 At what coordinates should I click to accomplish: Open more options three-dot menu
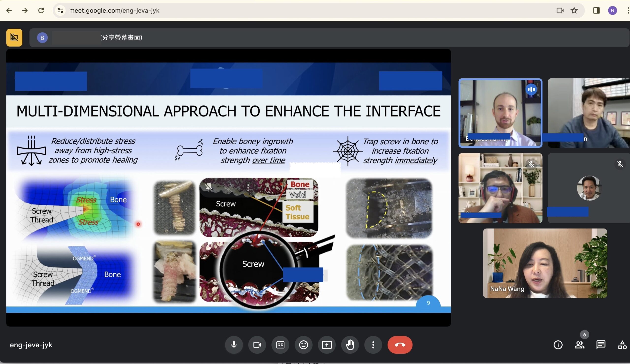[373, 345]
